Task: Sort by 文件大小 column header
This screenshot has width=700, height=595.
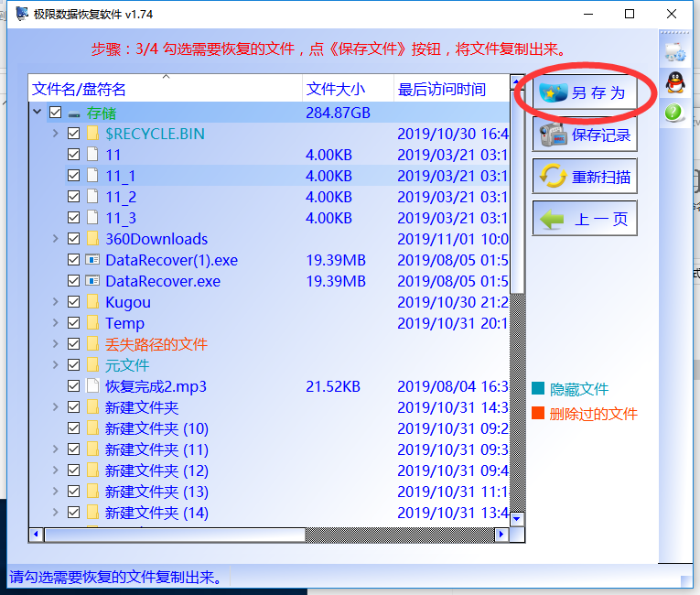Action: 336,89
